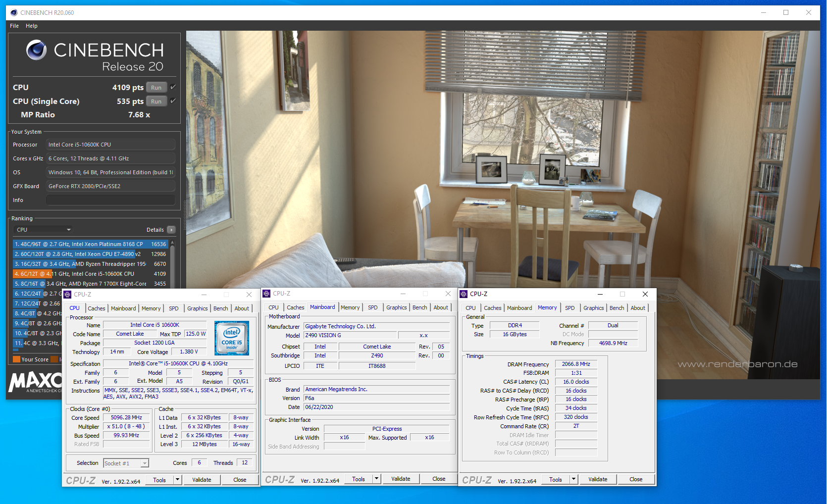Click Close button in Mainboard CPU-Z window
827x504 pixels.
coord(439,479)
